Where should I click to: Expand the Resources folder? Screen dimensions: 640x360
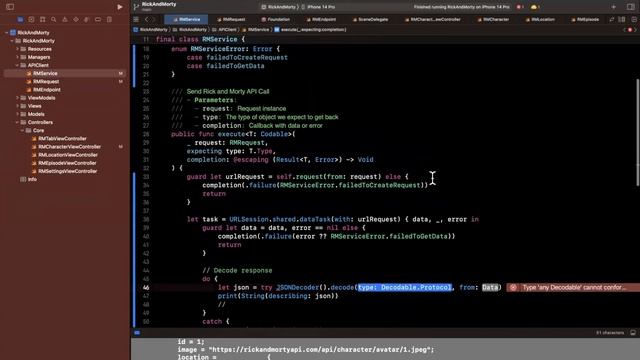click(x=17, y=49)
